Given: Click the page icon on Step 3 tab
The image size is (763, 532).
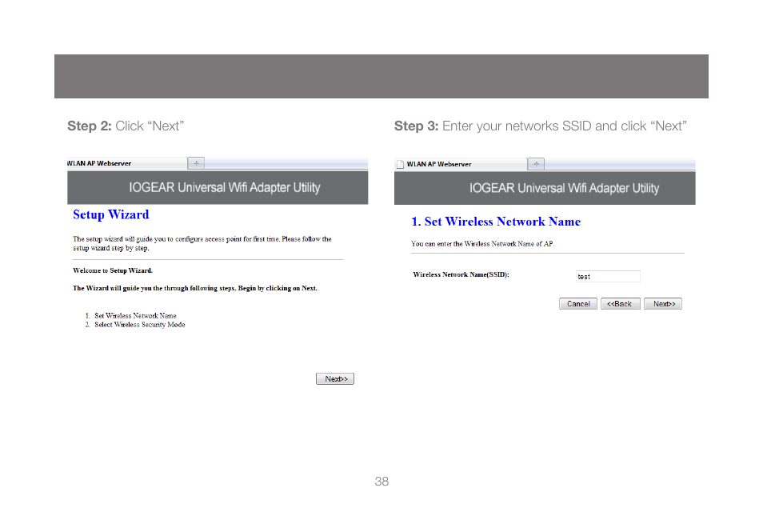Looking at the screenshot, I should [x=400, y=164].
